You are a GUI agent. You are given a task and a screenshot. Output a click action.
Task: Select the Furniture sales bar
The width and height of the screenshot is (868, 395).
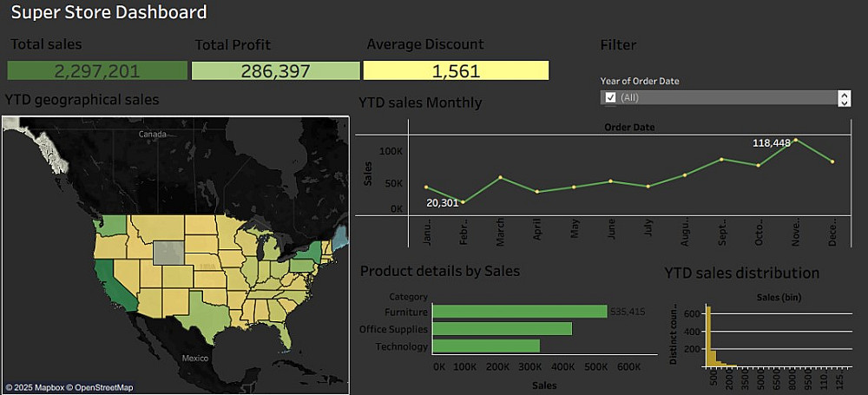click(520, 312)
